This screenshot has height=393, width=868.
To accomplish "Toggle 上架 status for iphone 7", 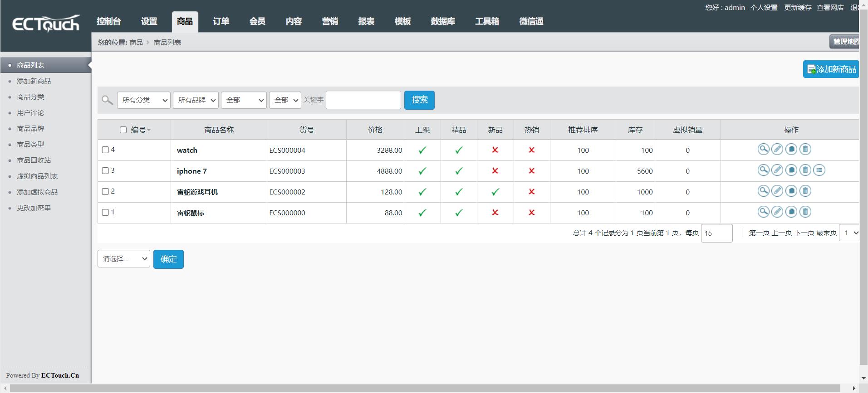I will 422,171.
